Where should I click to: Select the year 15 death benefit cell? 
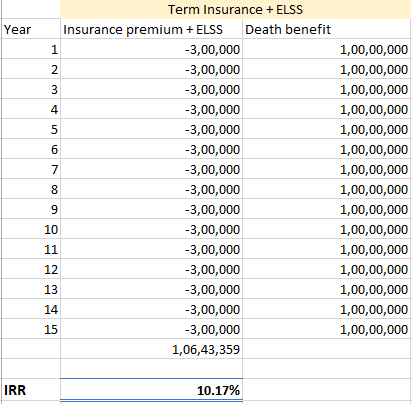point(327,329)
